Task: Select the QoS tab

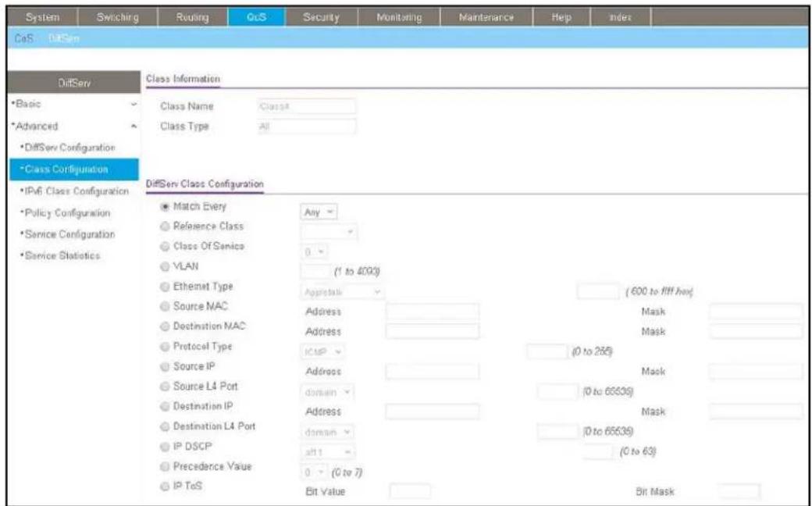Action: coord(256,17)
